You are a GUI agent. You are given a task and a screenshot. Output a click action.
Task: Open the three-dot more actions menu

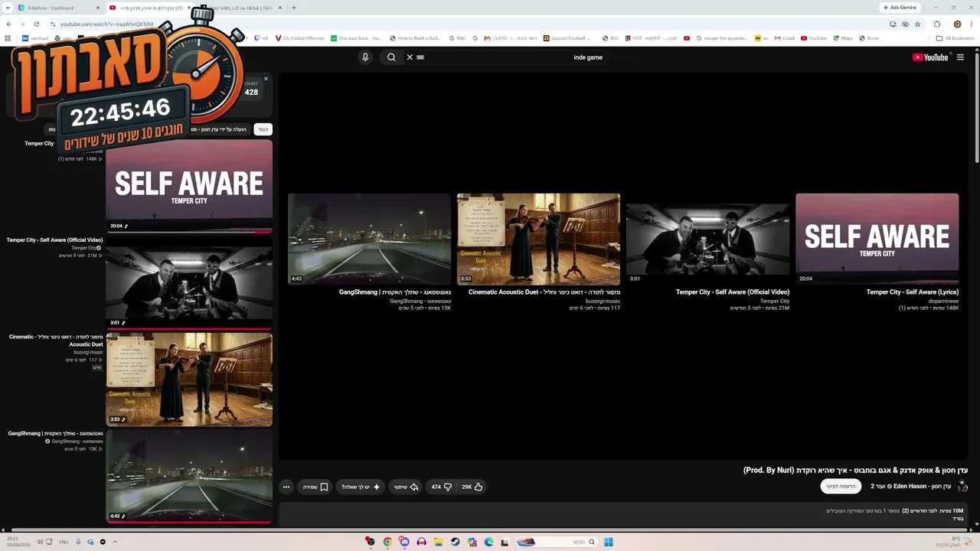tap(286, 487)
